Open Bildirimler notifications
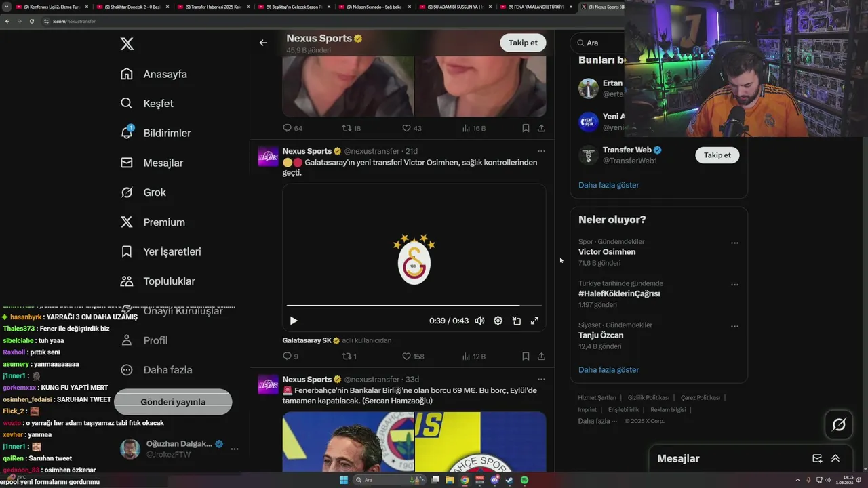Image resolution: width=868 pixels, height=488 pixels. point(155,133)
